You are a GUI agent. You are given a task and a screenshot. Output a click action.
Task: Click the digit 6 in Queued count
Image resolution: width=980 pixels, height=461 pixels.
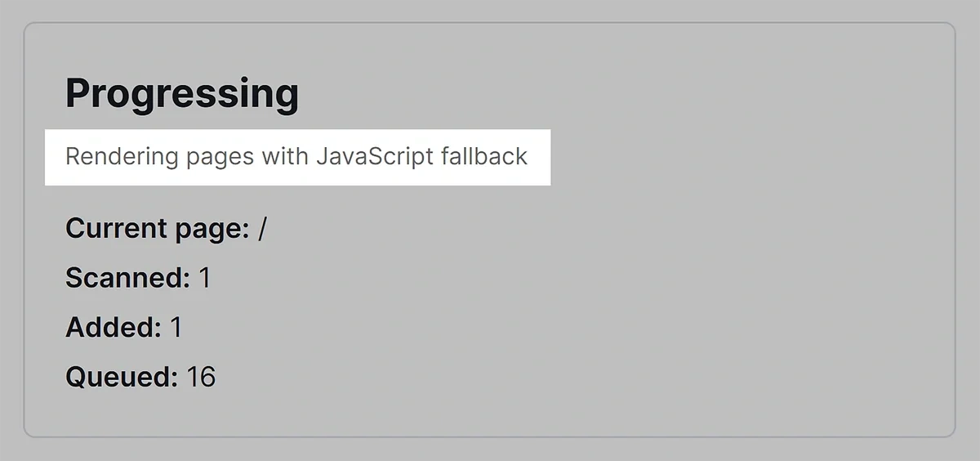click(x=207, y=377)
